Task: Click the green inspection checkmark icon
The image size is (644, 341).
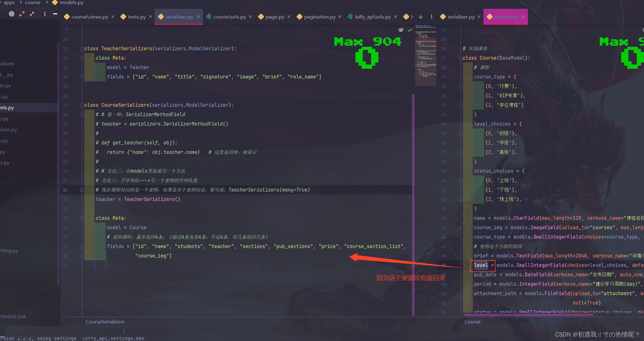Action: click(410, 30)
